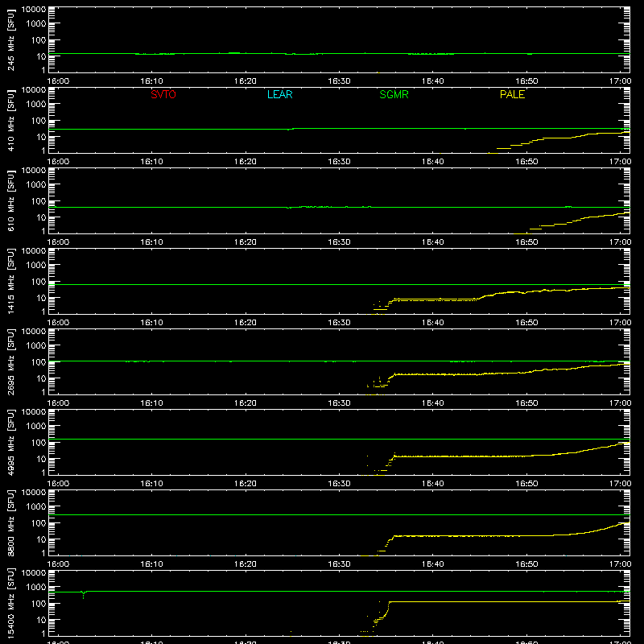
Task: Click 16:00 time label below 8800 MHz panel
Action: 58,564
